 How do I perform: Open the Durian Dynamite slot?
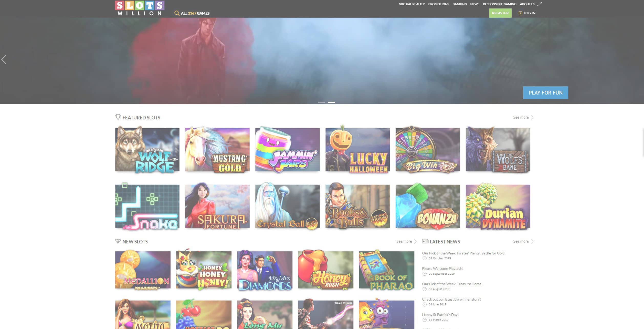pyautogui.click(x=498, y=206)
